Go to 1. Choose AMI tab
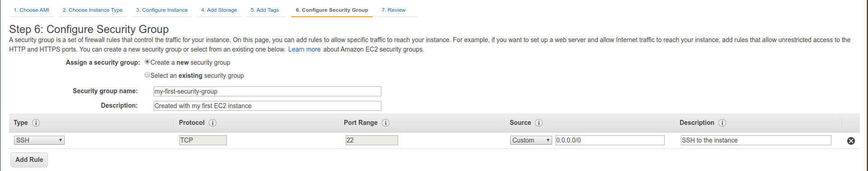Screen dimensions: 868x171 click(x=32, y=10)
